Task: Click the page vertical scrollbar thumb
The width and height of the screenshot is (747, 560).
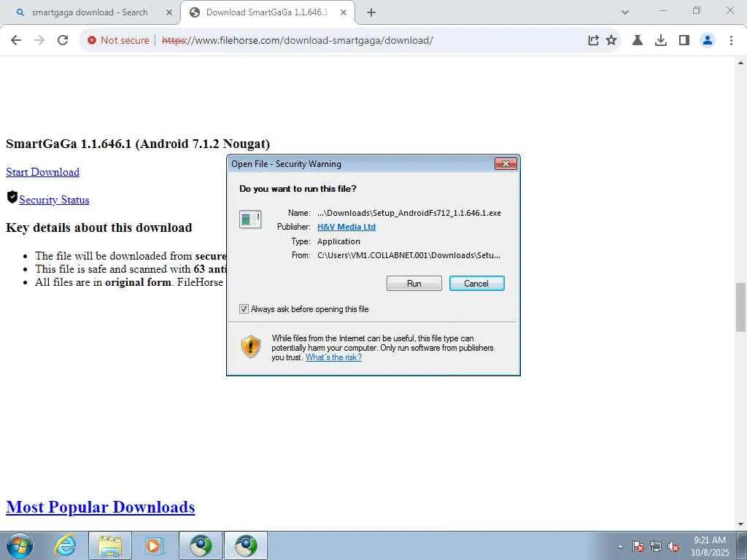Action: (741, 307)
